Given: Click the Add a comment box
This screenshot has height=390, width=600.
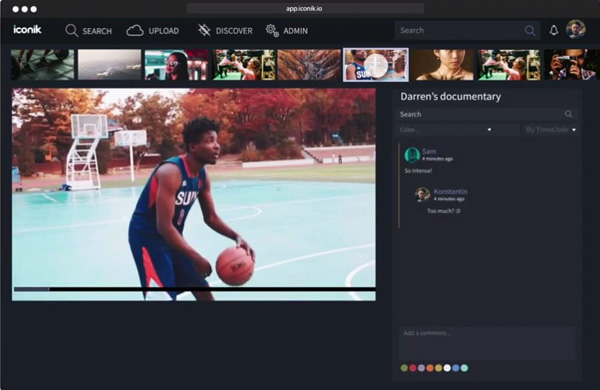Looking at the screenshot, I should click(487, 343).
